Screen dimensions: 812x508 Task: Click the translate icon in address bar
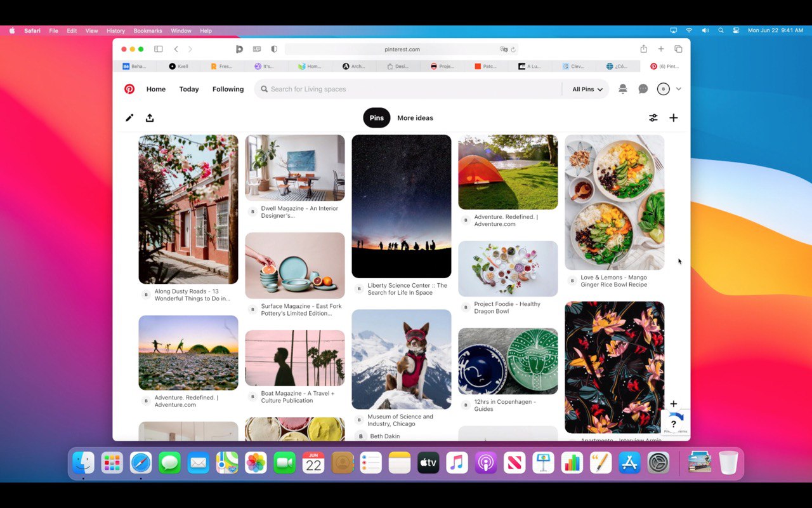[504, 49]
